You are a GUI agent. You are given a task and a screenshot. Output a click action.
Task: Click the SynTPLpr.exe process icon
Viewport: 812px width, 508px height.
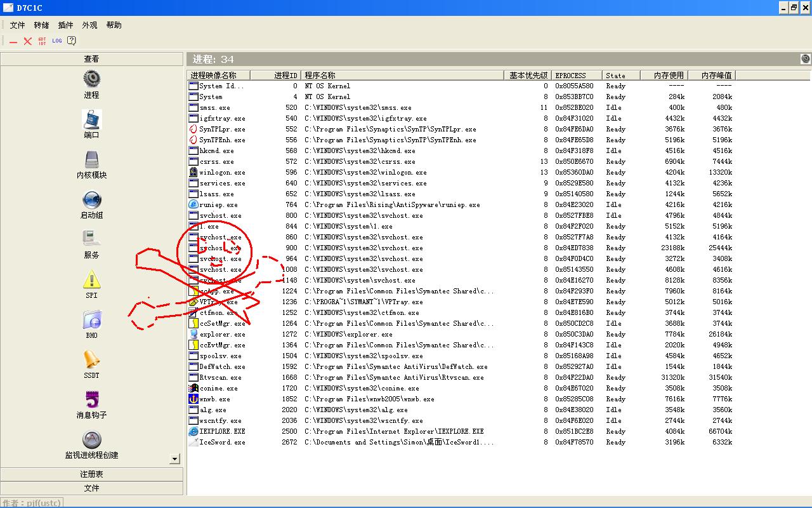pos(193,129)
